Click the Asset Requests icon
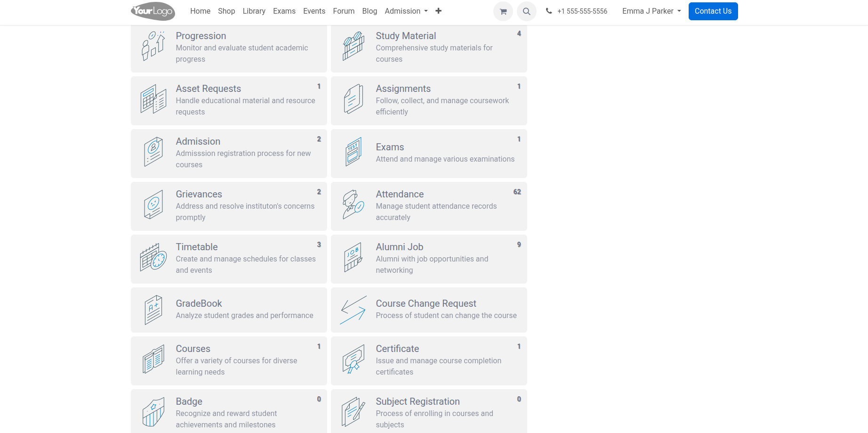The height and width of the screenshot is (433, 868). coord(153,99)
